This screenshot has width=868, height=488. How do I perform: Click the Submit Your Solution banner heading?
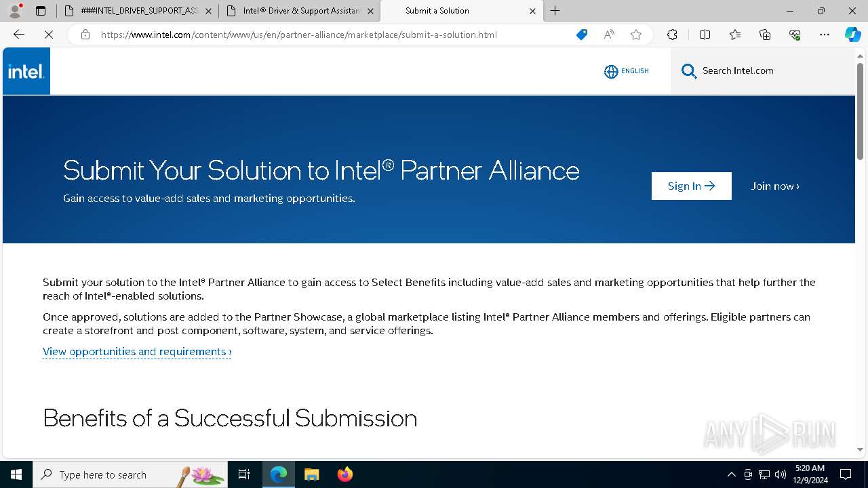321,169
